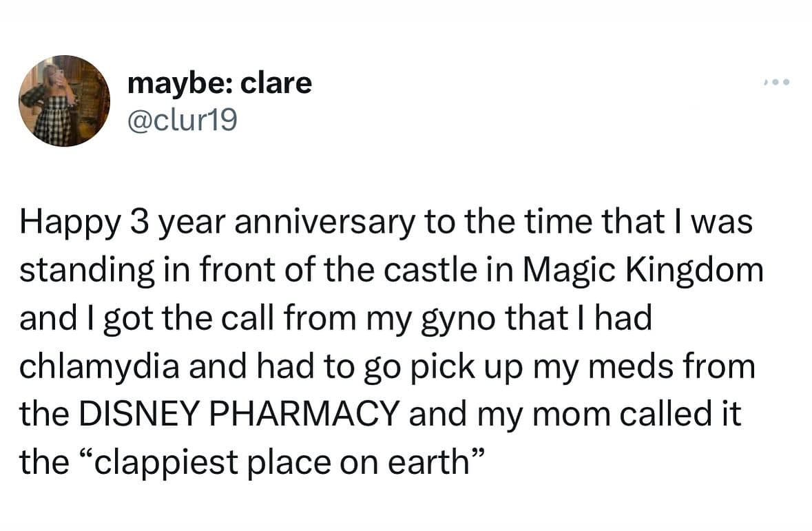Click the username area above the handle
Viewport: 812px width, 531px height.
219,83
